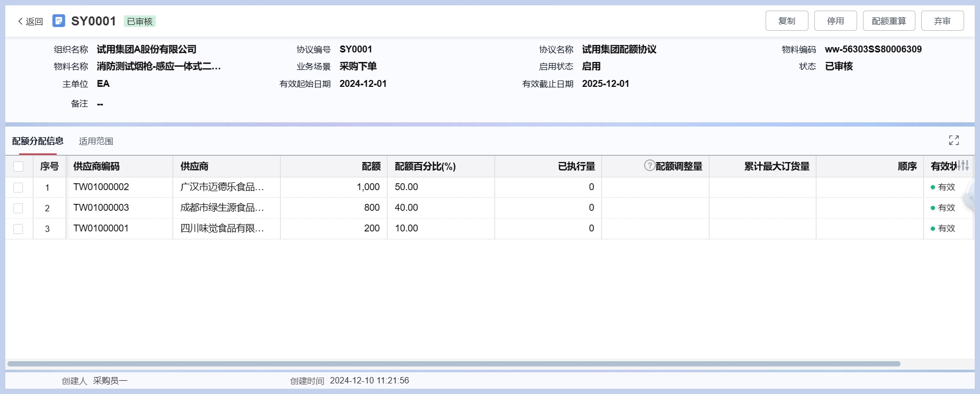Click the 已审核 status badge
This screenshot has width=980, height=394.
click(x=140, y=21)
